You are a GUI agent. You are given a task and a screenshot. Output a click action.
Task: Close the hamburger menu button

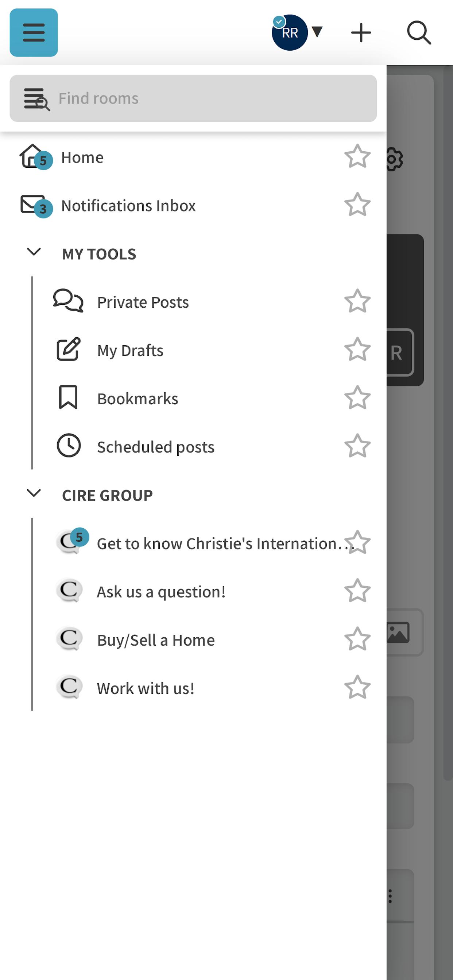click(x=34, y=32)
